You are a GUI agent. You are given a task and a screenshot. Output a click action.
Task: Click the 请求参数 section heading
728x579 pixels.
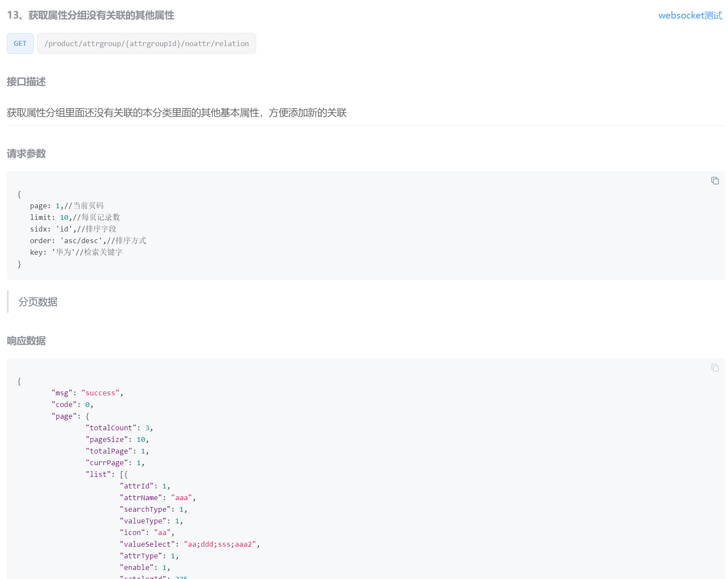(x=26, y=153)
